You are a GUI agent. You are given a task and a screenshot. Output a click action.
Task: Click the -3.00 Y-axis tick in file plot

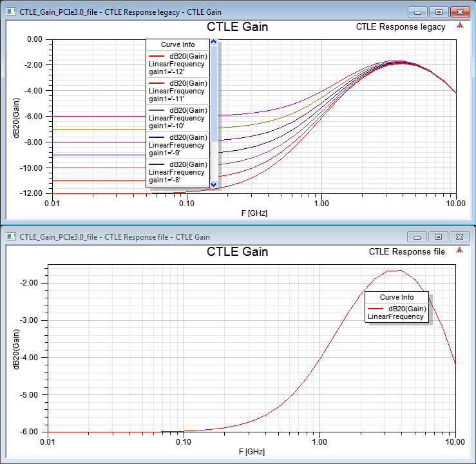tap(28, 320)
